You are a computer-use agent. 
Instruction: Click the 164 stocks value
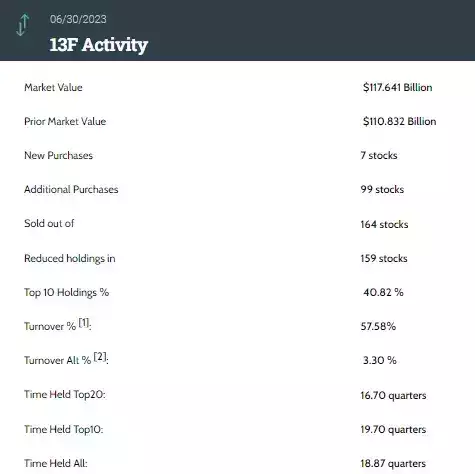[x=384, y=224]
